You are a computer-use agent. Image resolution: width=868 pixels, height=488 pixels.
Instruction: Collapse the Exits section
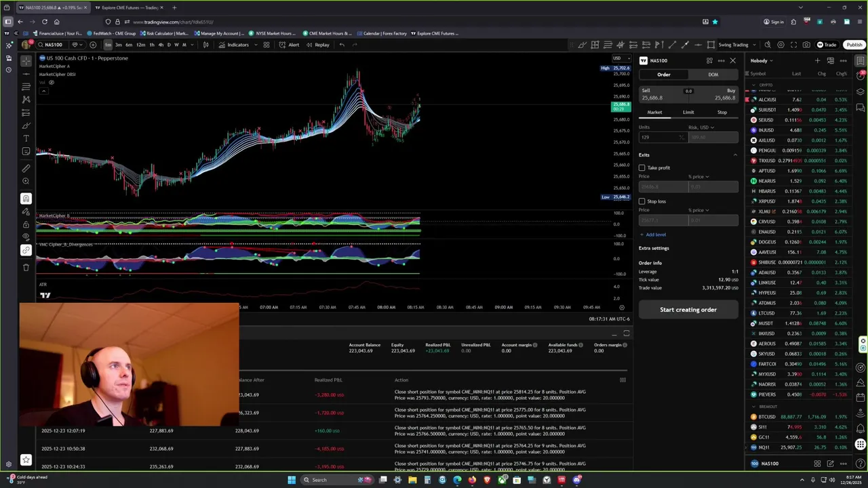(x=735, y=155)
